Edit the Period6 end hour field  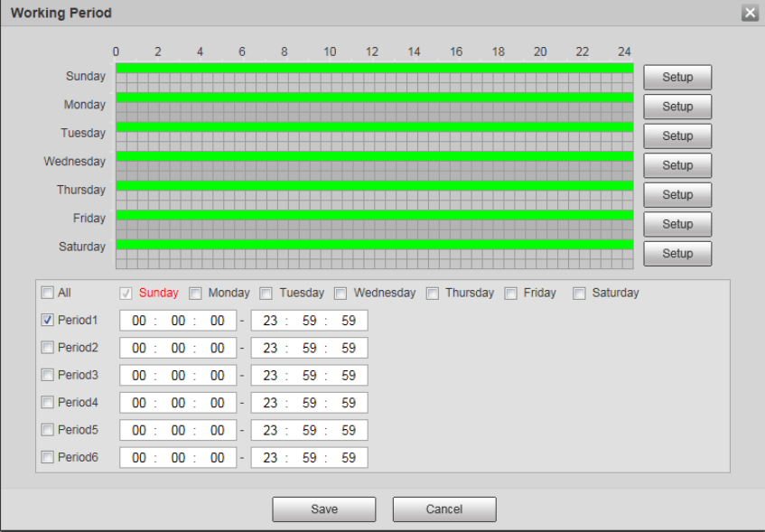[x=270, y=458]
